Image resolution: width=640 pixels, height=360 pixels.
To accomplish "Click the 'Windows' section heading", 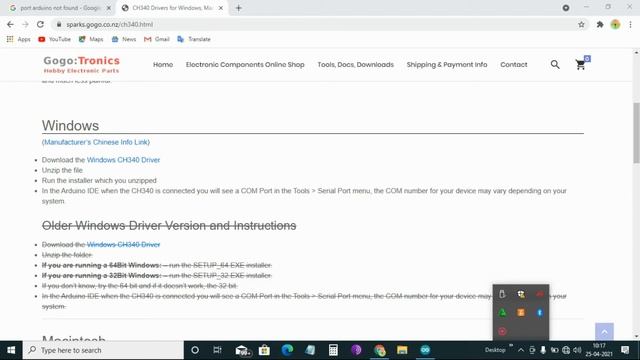I will tap(70, 126).
